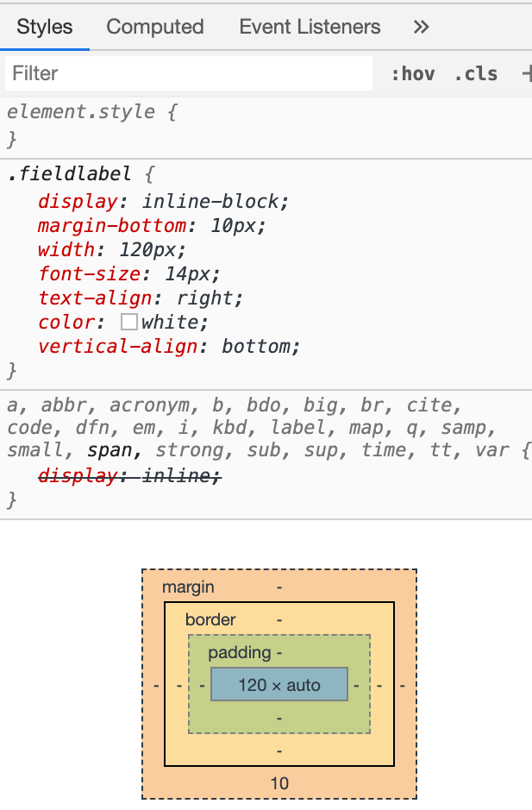Edit the top margin dash value
Viewport: 532px width, 810px height.
(279, 587)
